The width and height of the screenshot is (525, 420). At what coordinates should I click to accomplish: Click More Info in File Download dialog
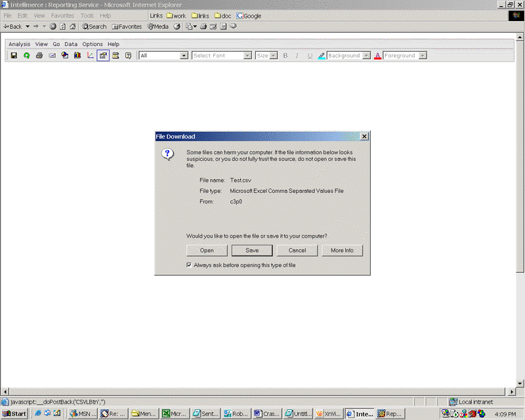coord(342,250)
